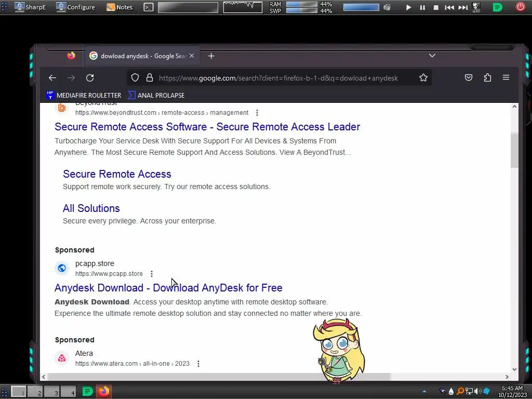532x399 pixels.
Task: Click the scroll-up arrow of vertical scrollbar
Action: click(514, 107)
